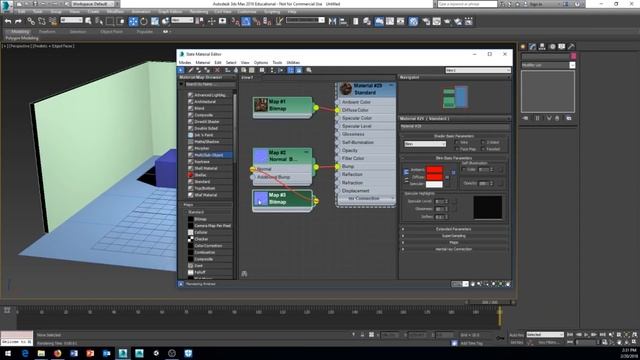Open the Material menu in Slate editor
Screen dimensions: 640x360
tap(202, 62)
